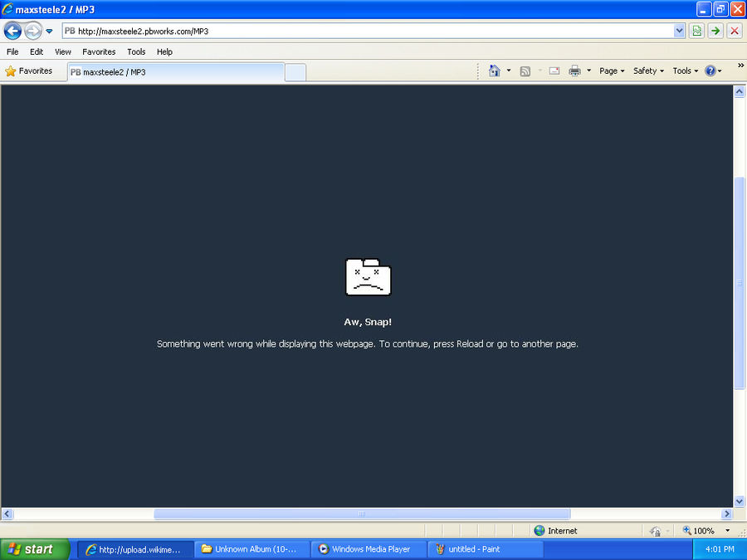Open the Windows Start button
The height and width of the screenshot is (560, 747).
(x=35, y=549)
